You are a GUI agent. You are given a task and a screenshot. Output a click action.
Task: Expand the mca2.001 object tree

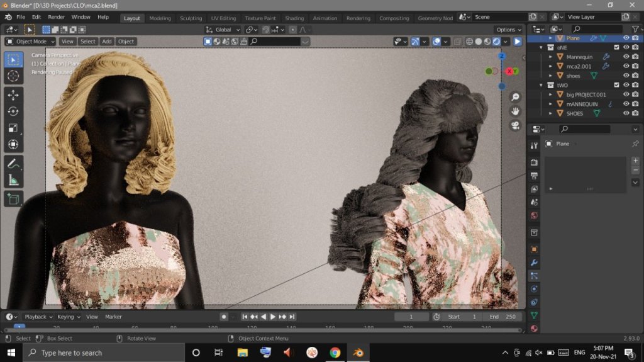pyautogui.click(x=551, y=66)
